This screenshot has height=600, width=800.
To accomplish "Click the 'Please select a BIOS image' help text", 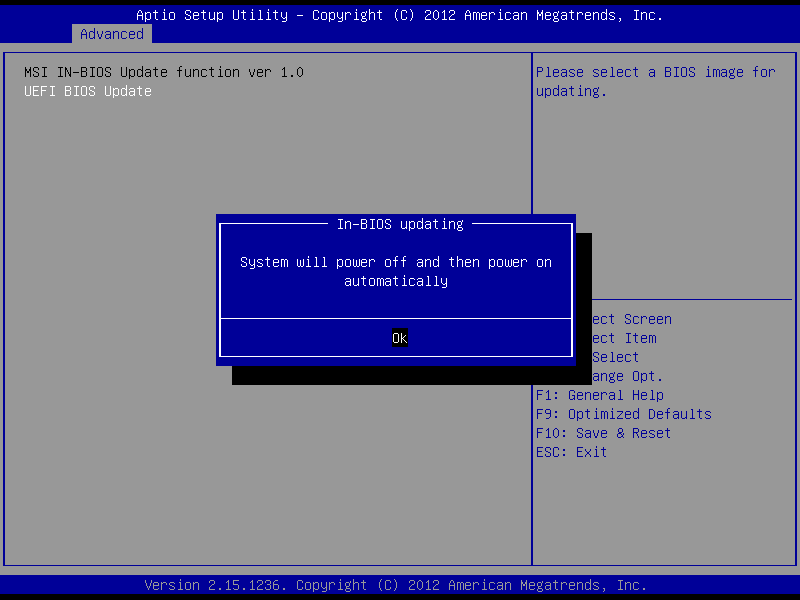I will [656, 82].
